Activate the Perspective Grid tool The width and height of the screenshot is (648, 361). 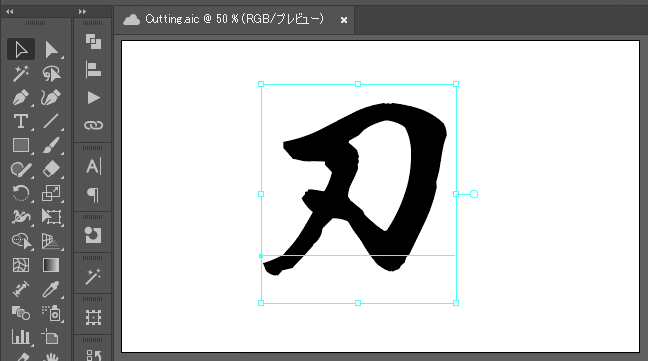52,241
